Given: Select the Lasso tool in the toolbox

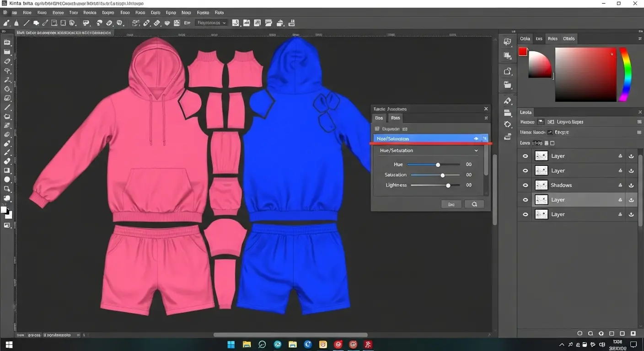Looking at the screenshot, I should pos(7,62).
